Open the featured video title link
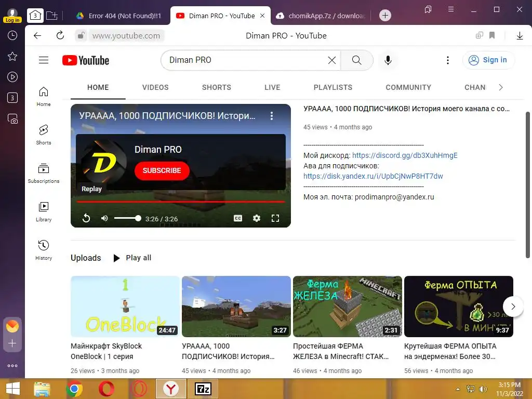532x399 pixels. (x=406, y=109)
